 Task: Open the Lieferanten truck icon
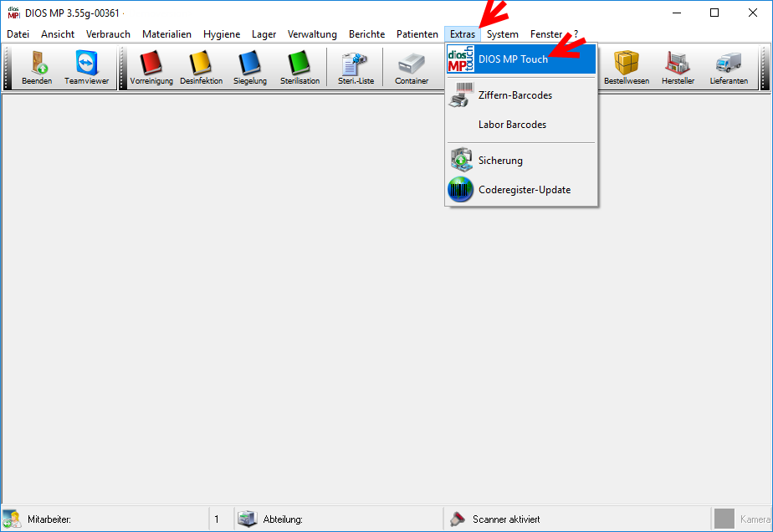tap(728, 64)
